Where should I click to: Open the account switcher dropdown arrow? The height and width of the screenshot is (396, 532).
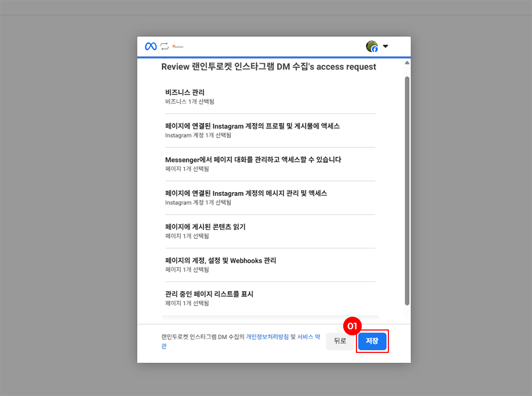(x=386, y=46)
